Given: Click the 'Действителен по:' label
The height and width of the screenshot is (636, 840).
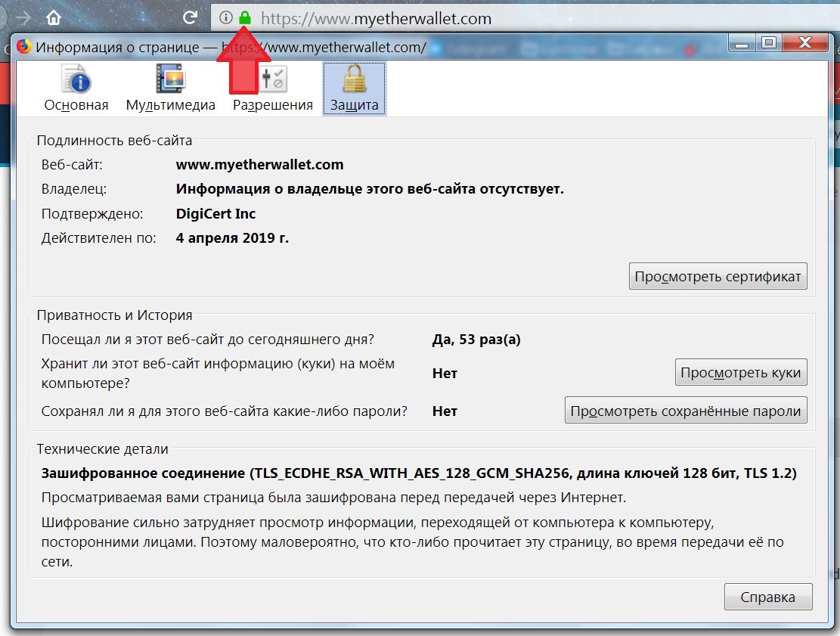Looking at the screenshot, I should pos(98,238).
